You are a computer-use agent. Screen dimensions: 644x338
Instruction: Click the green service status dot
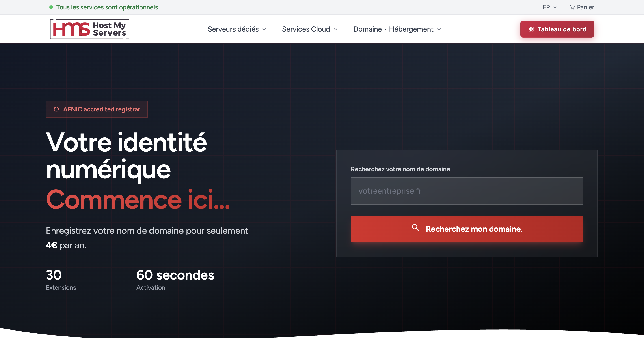51,7
